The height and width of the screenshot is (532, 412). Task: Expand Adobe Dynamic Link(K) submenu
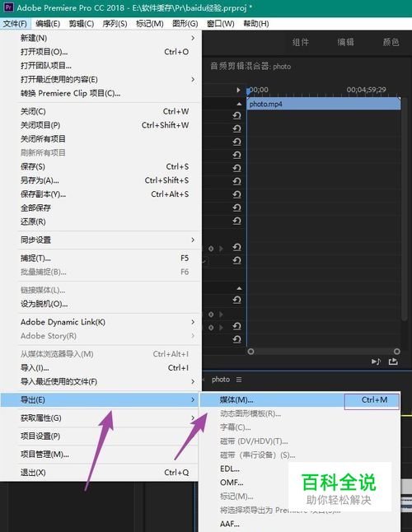click(x=101, y=322)
